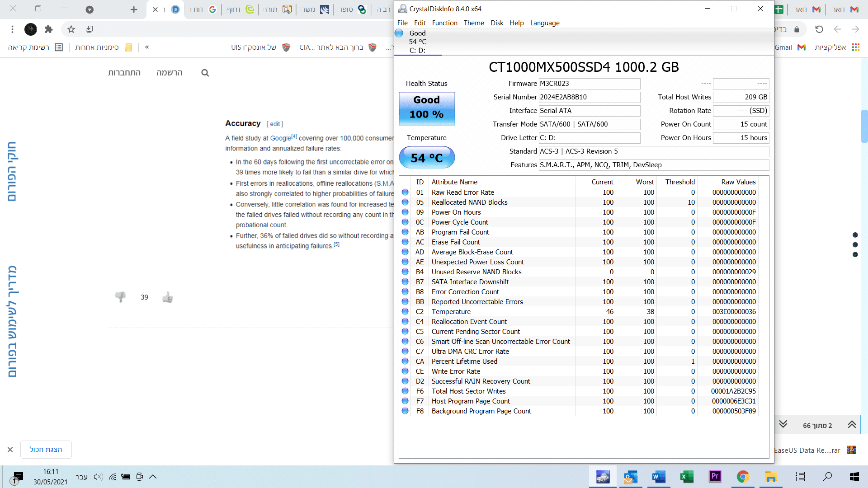This screenshot has width=868, height=488.
Task: Open Excel from the taskbar
Action: click(x=687, y=476)
